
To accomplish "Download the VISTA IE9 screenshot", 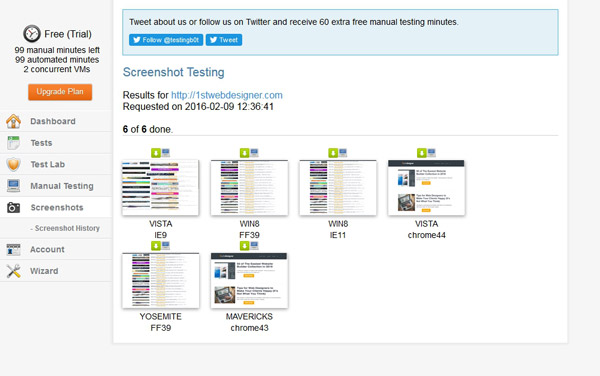I will (156, 153).
